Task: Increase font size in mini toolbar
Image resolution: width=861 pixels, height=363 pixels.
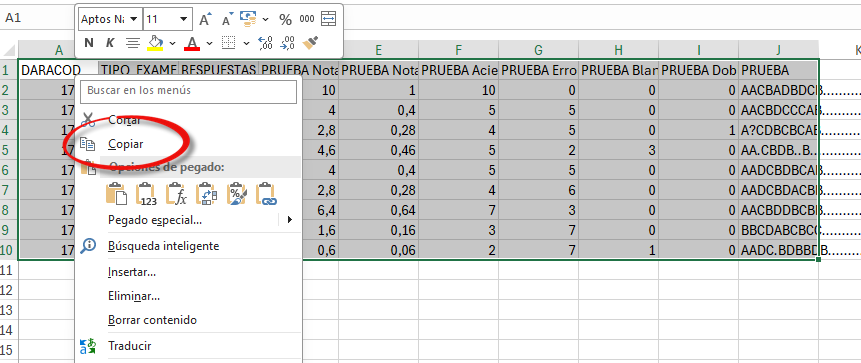Action: pyautogui.click(x=205, y=20)
